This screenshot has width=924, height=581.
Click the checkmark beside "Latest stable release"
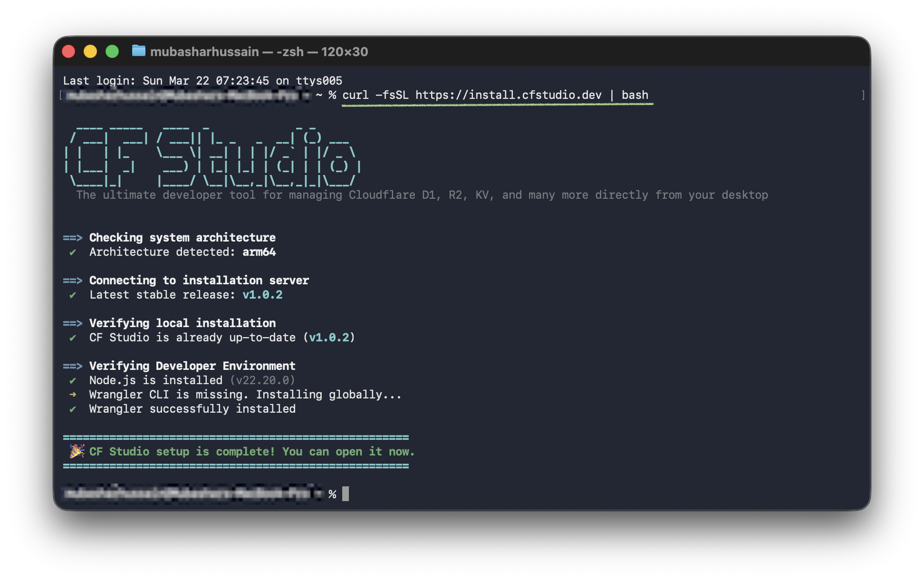click(73, 294)
